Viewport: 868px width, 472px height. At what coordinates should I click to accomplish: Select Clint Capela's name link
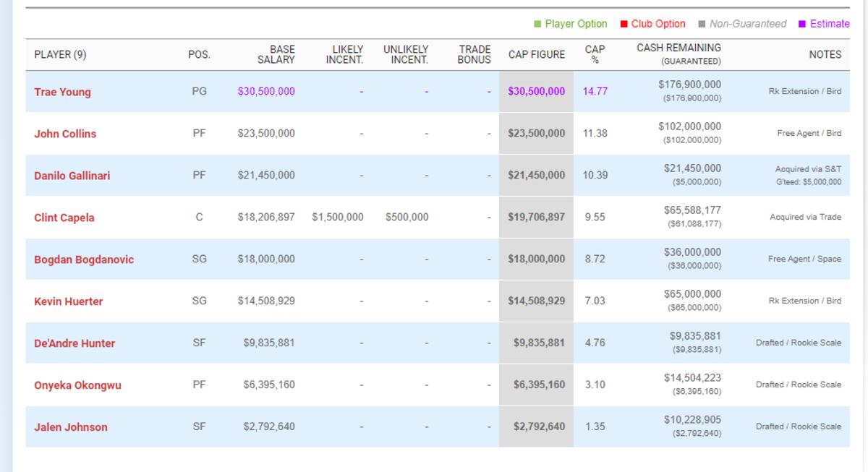(64, 218)
